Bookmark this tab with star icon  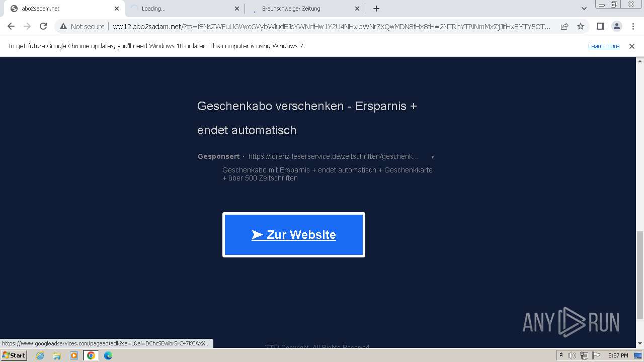tap(581, 27)
